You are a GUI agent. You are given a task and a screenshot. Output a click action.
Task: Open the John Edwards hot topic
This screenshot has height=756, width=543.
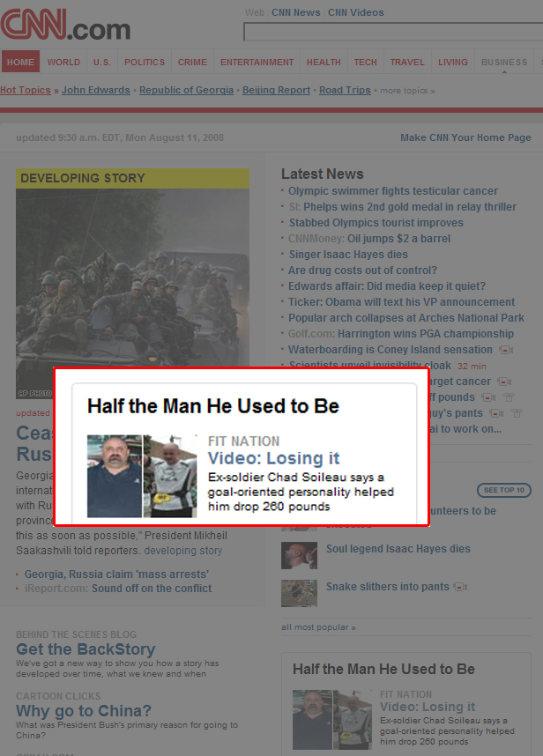[96, 90]
